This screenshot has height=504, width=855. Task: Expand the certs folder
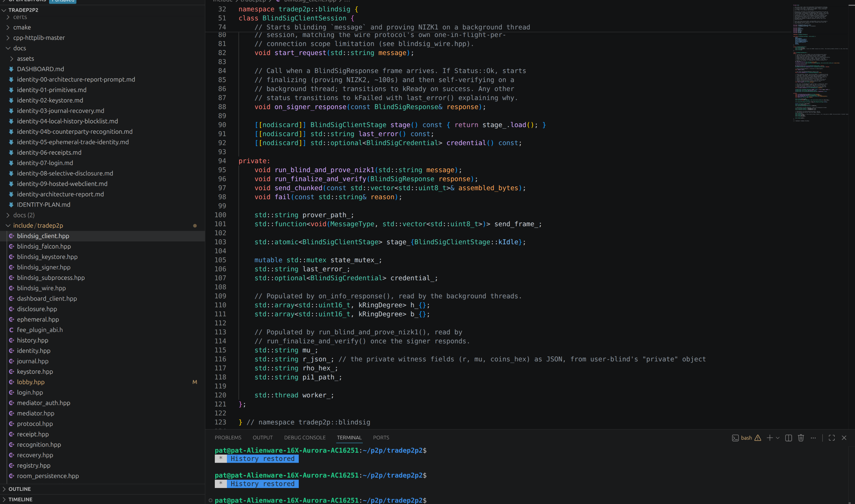tap(8, 17)
